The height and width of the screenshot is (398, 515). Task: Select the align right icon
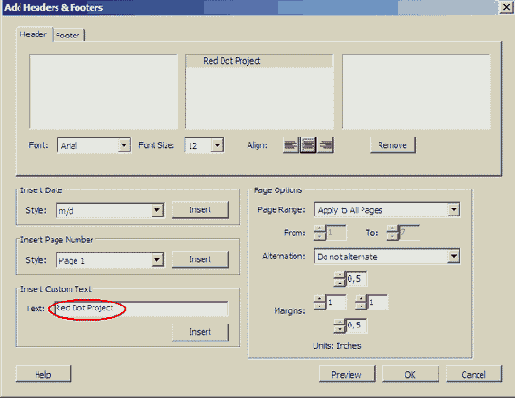(x=326, y=145)
